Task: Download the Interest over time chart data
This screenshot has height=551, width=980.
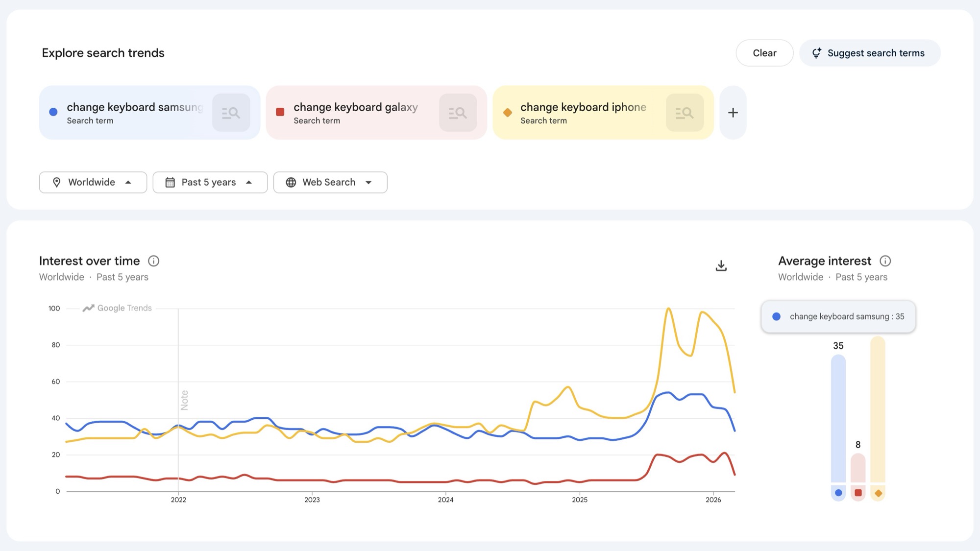Action: click(x=721, y=265)
